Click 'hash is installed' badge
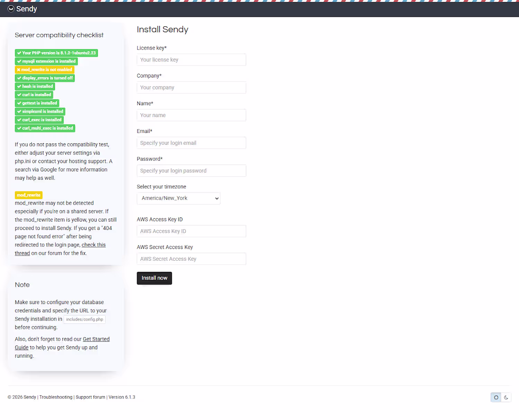This screenshot has height=420, width=519. pos(35,86)
